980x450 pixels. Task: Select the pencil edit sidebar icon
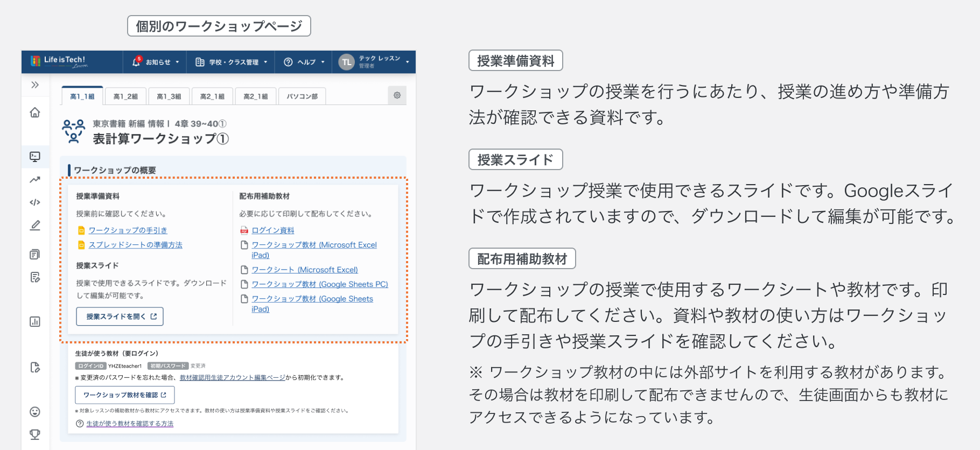click(35, 226)
